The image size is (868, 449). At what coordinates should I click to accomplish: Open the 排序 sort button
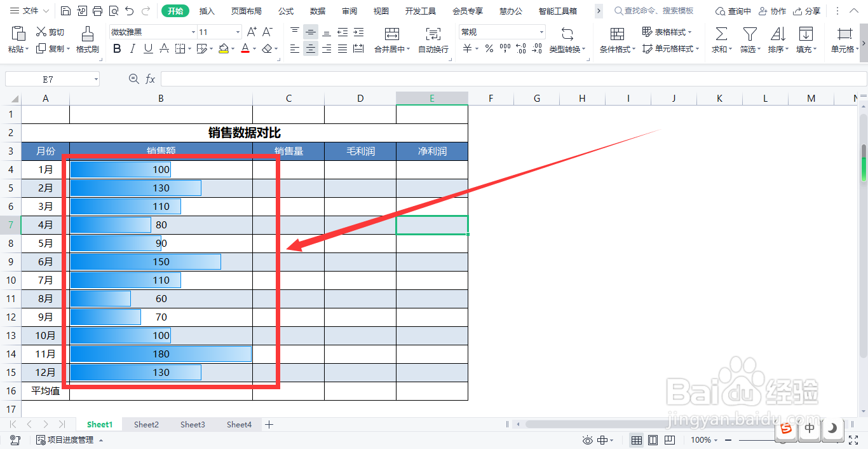(x=778, y=39)
